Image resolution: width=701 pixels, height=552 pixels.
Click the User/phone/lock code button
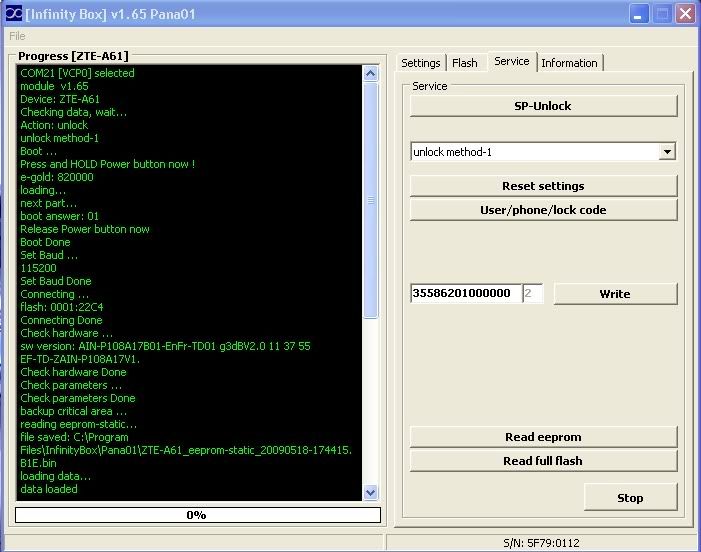tap(543, 210)
